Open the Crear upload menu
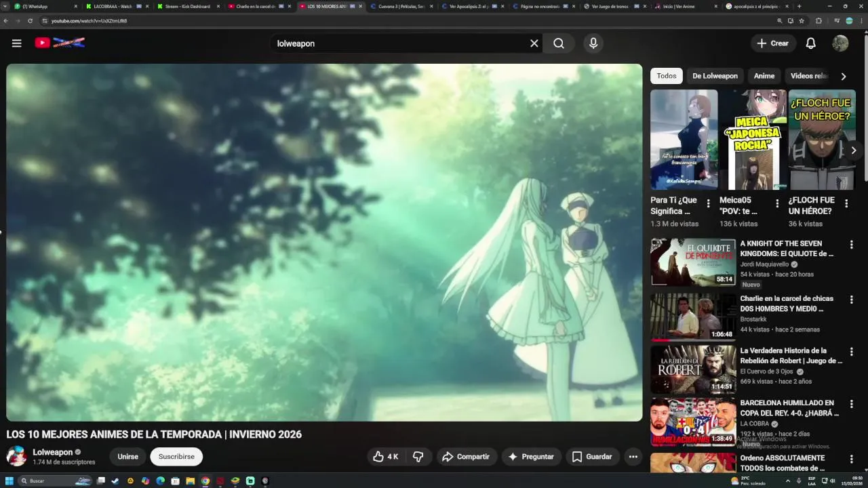The width and height of the screenshot is (868, 488). coord(773,43)
